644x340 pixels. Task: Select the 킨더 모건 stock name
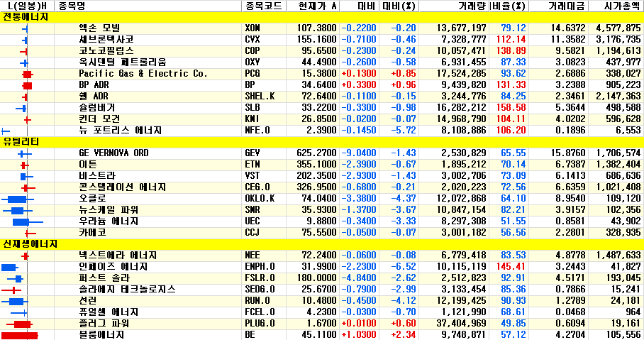(99, 119)
